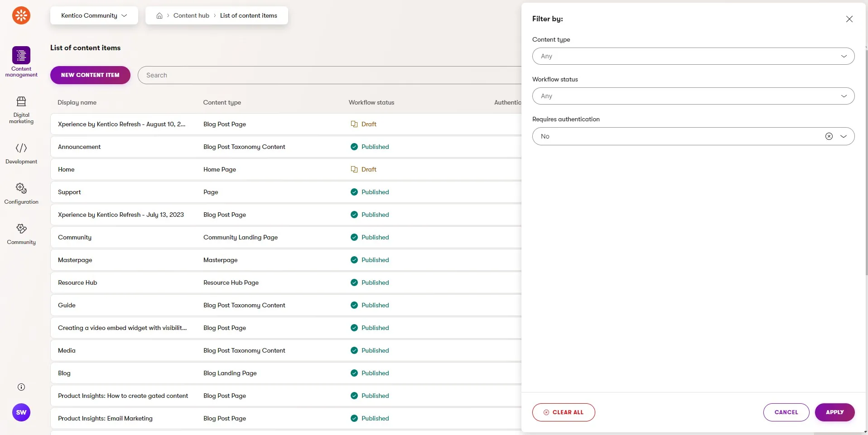Click Resource Hub Page content type cell

coord(231,282)
